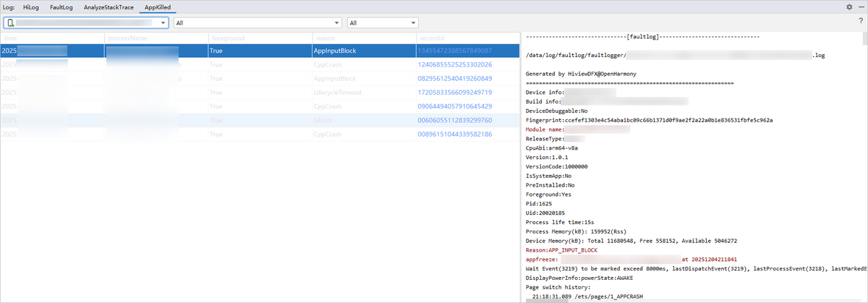
Task: Switch to the FaultLog tab
Action: click(61, 7)
